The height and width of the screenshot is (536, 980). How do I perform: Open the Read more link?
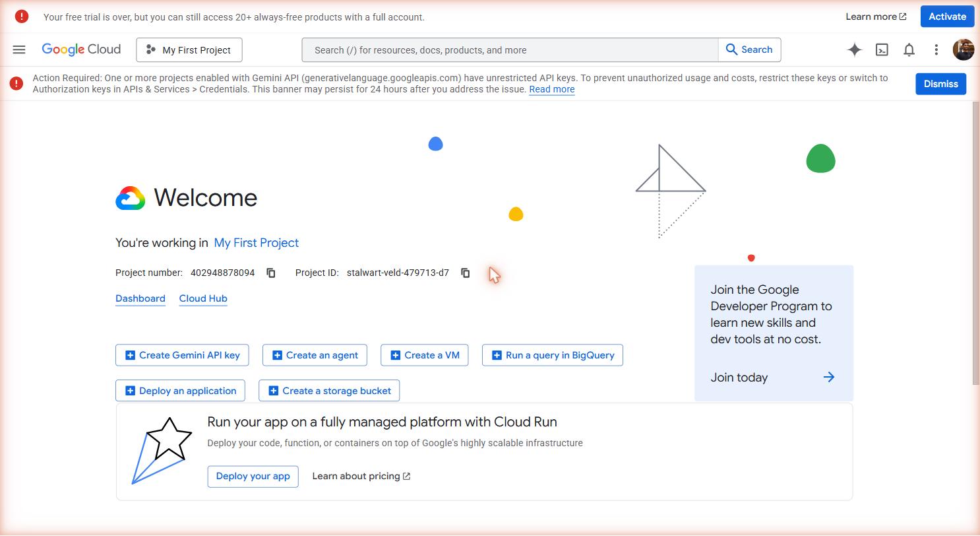click(551, 89)
